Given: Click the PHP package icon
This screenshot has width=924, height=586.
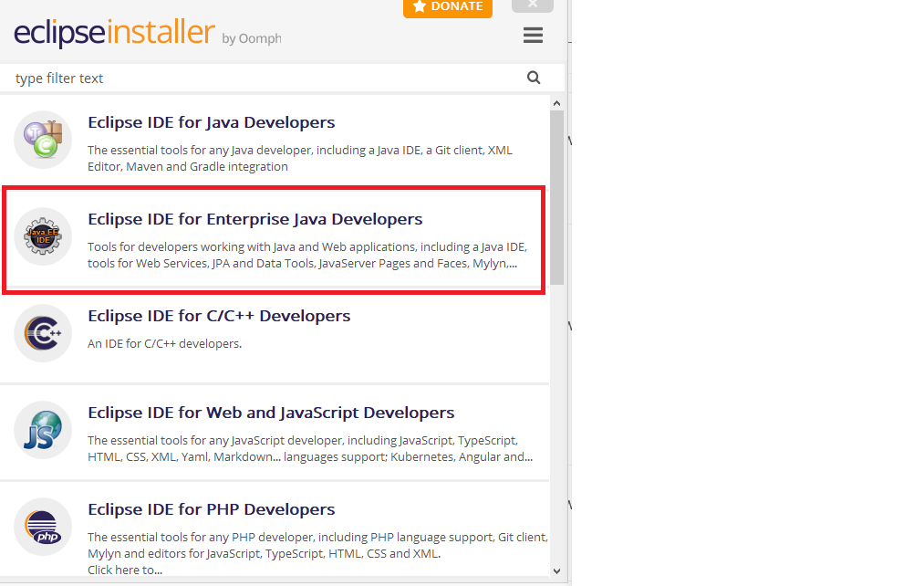Looking at the screenshot, I should click(43, 527).
